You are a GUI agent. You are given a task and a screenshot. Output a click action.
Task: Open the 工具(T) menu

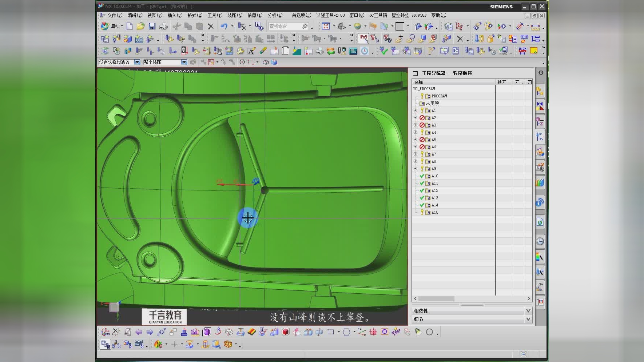click(x=215, y=15)
